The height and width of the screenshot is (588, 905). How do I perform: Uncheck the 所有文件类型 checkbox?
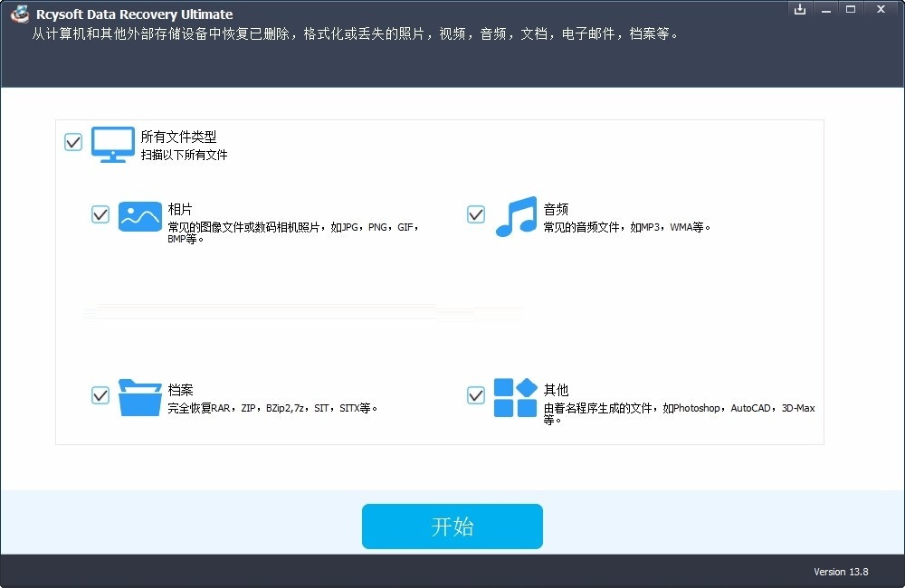pos(73,142)
